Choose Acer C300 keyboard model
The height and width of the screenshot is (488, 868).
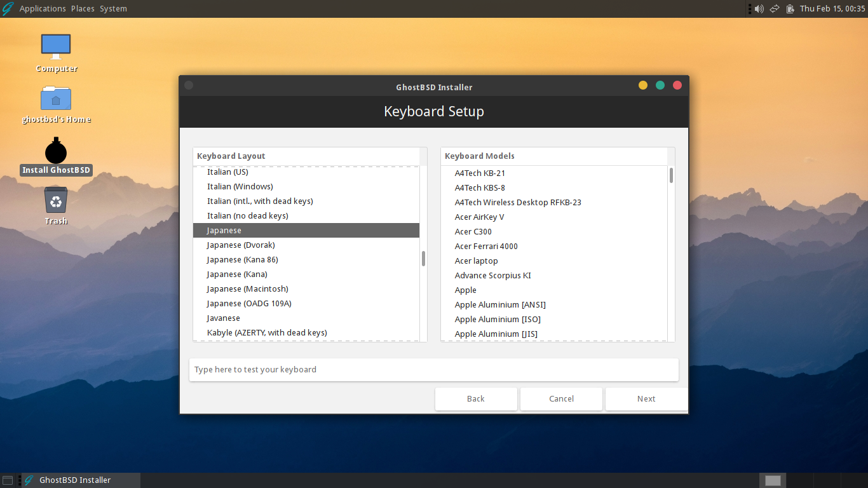pos(554,232)
